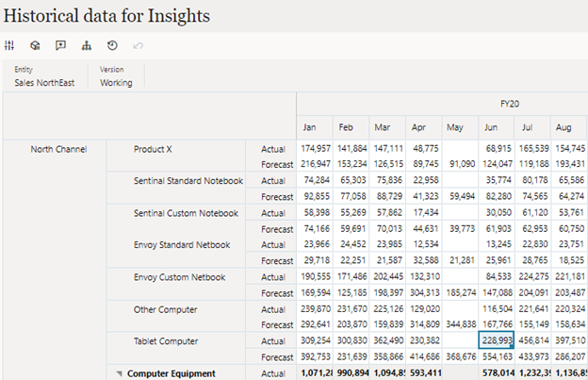Click the Other Computer Jan Actual cell 239,870
The image size is (588, 380).
coord(316,309)
